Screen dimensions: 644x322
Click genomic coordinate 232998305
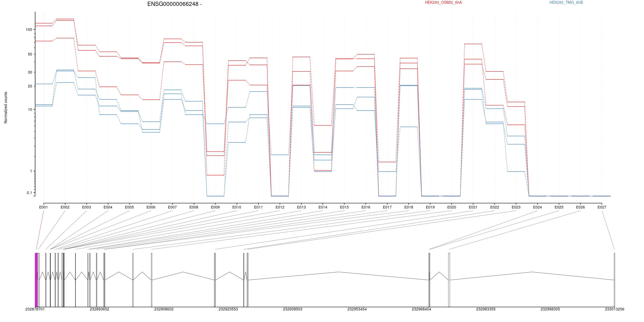click(550, 309)
